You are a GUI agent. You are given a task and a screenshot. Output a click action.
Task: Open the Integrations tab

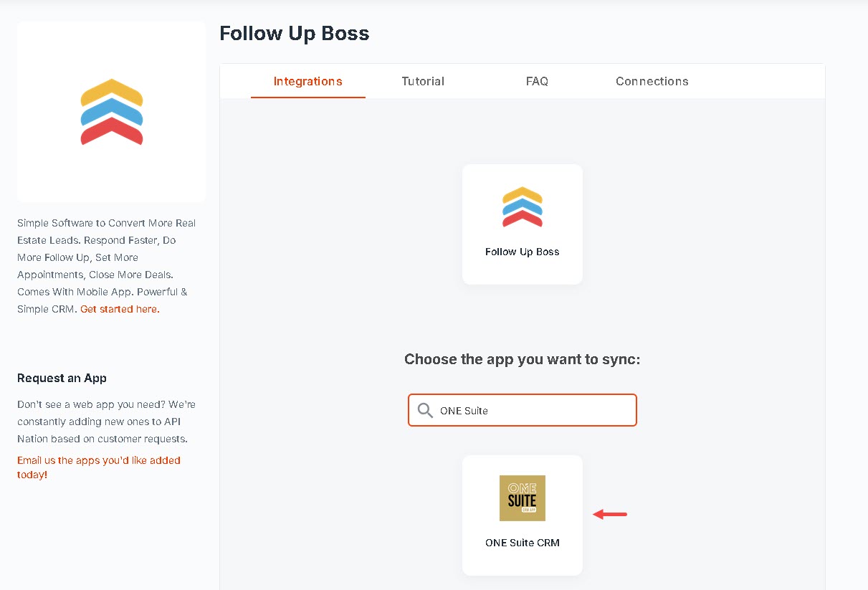308,81
